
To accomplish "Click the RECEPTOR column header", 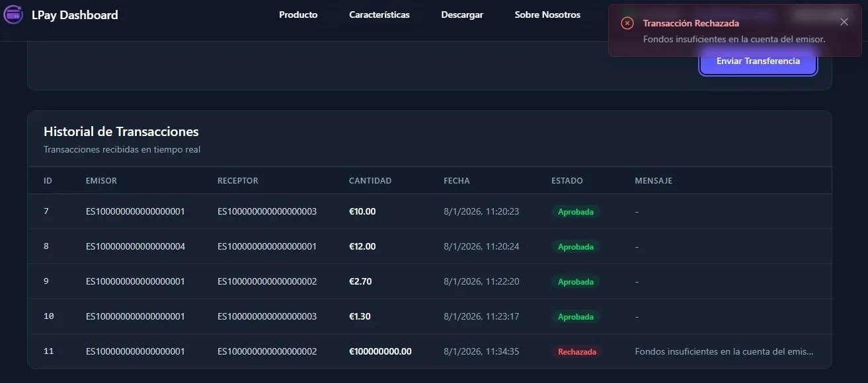I will (238, 180).
